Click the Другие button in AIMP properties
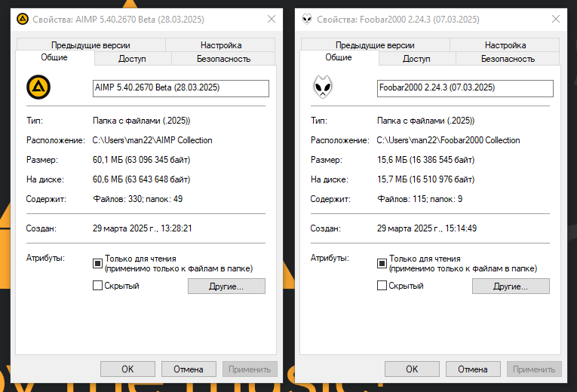 [x=226, y=286]
